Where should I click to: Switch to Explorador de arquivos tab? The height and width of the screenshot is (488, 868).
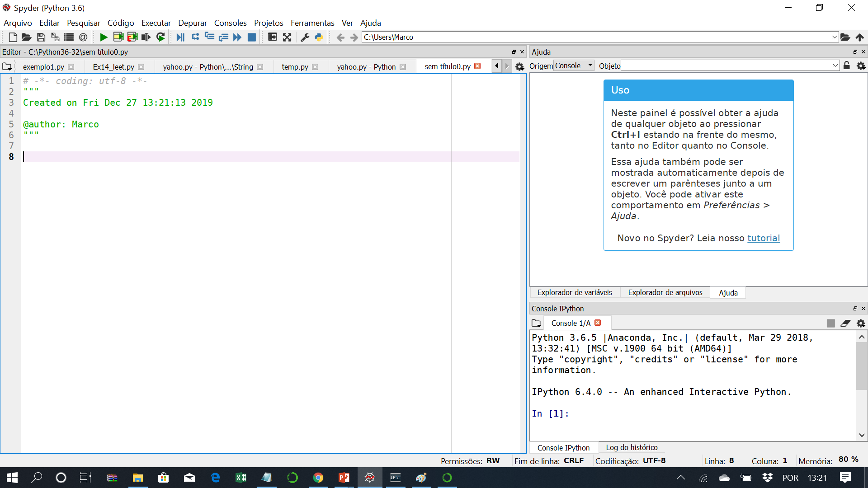pos(665,292)
